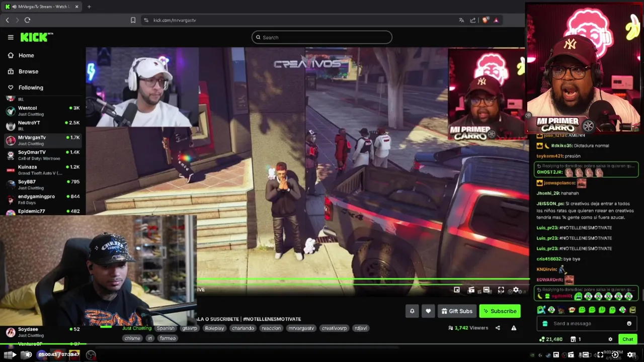Open emoji picker in chat input
Image resolution: width=644 pixels, height=362 pixels.
click(629, 324)
